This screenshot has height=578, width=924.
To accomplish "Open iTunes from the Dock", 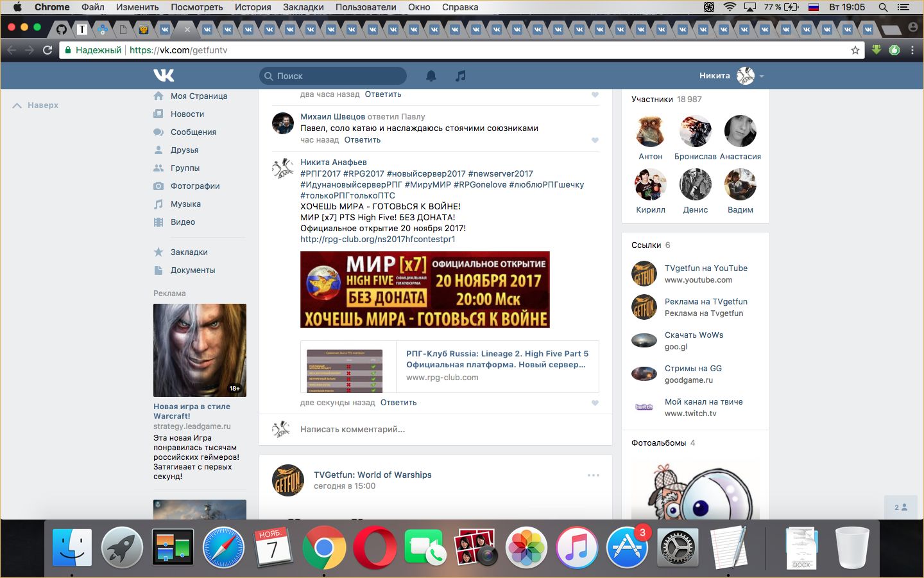I will [577, 548].
